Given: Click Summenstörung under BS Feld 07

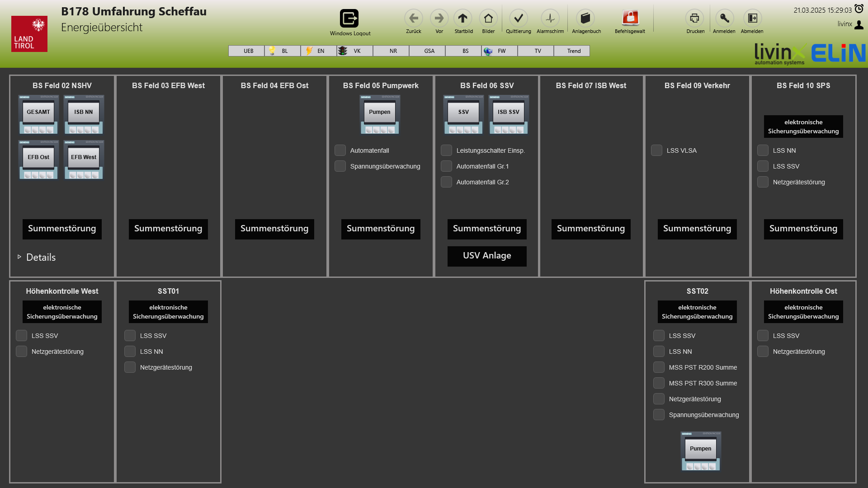Looking at the screenshot, I should [591, 229].
